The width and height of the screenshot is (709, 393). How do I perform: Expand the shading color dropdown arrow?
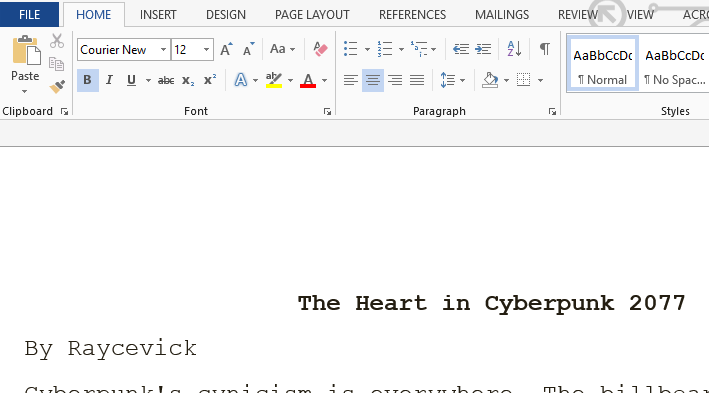click(506, 81)
